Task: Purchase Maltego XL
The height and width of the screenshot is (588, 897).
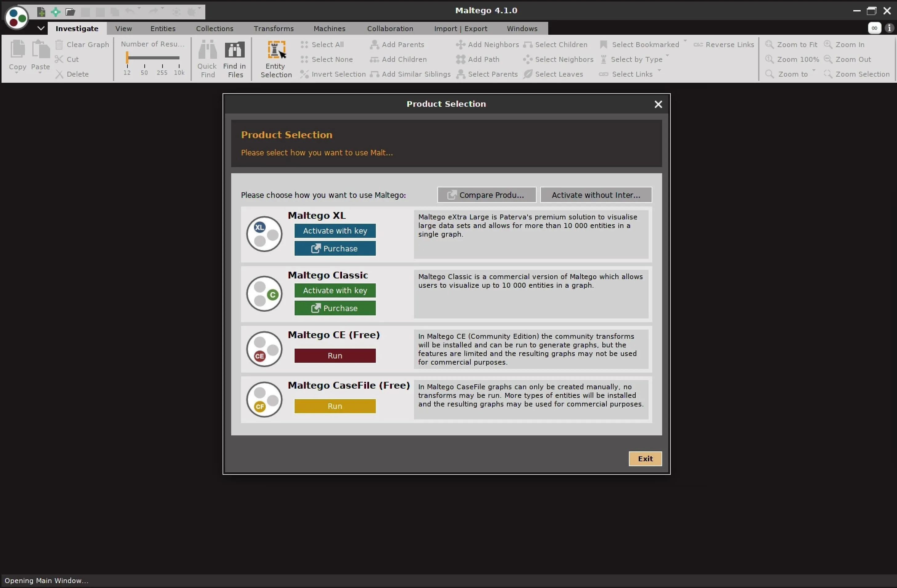Action: 335,249
